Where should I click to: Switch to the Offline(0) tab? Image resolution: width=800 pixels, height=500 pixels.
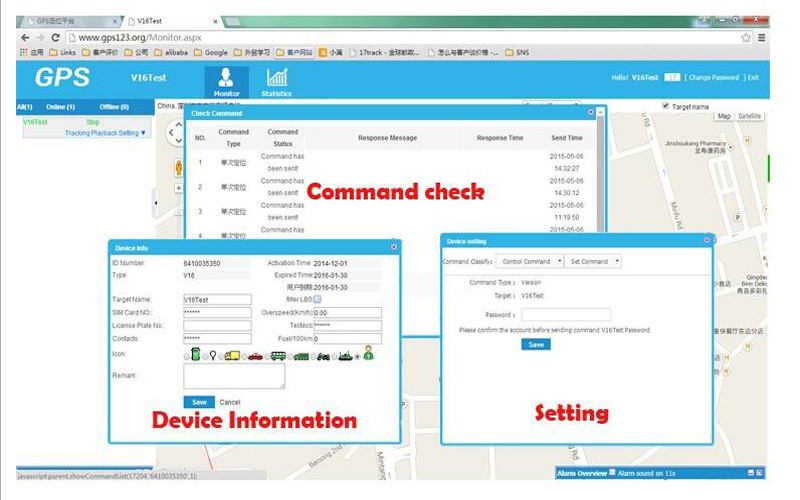pos(114,106)
